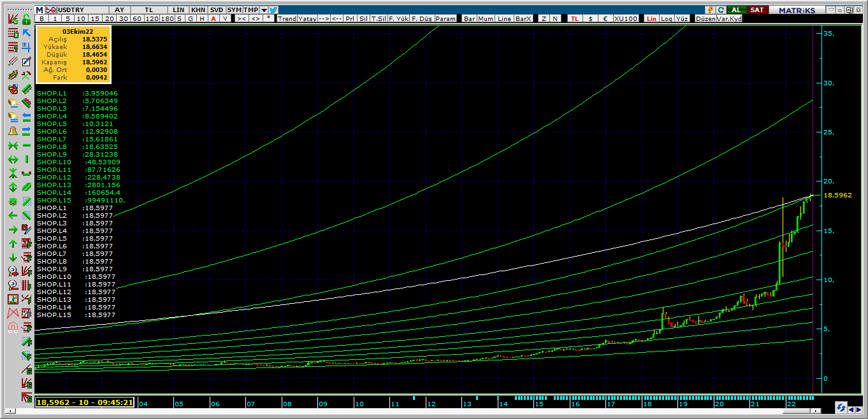Click the green star-burst icon
This screenshot has width=868, height=419.
pyautogui.click(x=13, y=201)
